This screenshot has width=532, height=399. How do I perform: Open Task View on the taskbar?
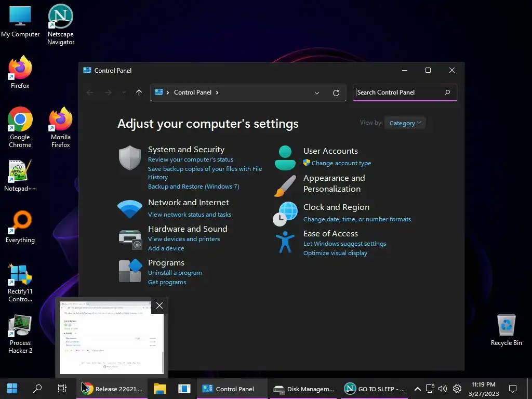coord(62,389)
